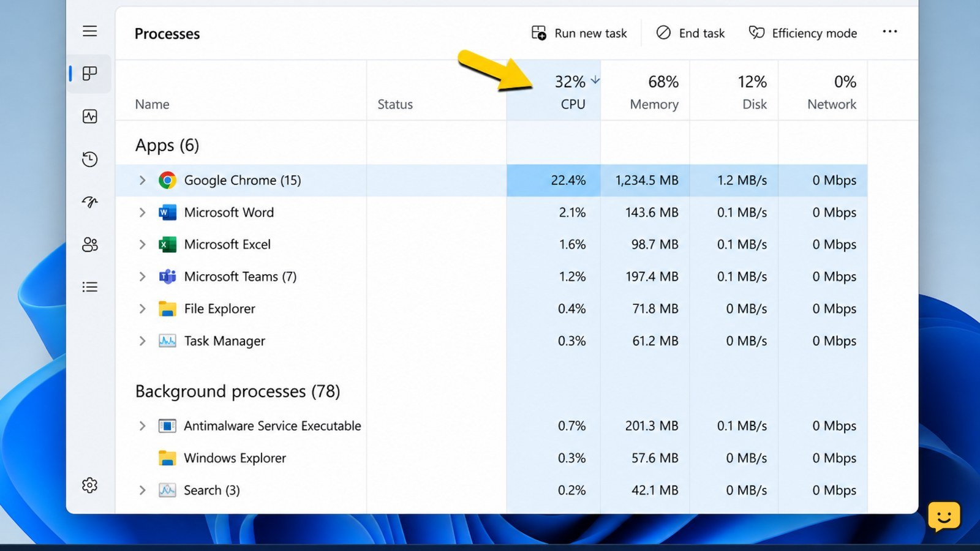Click the Search process icon

click(167, 490)
